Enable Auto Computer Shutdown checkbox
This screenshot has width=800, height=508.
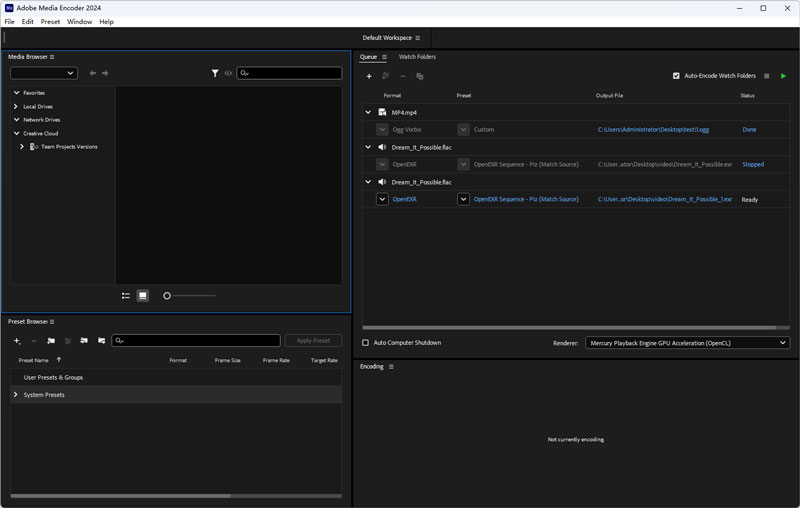(x=365, y=343)
